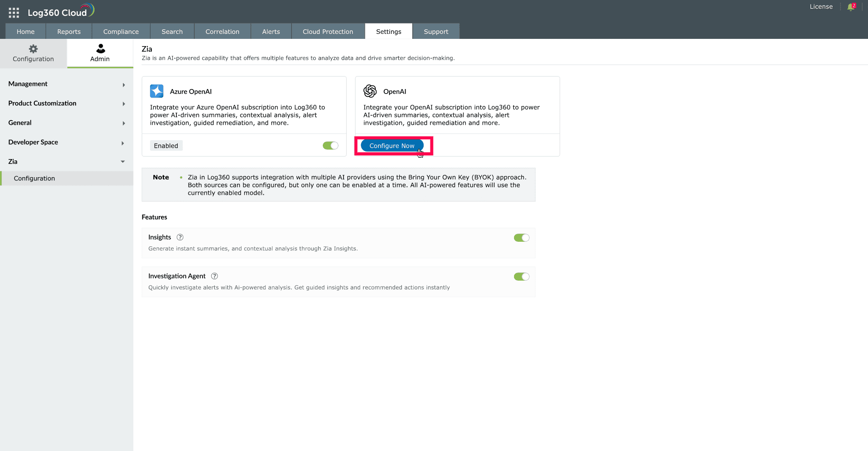This screenshot has width=868, height=451.
Task: Click the Admin user icon
Action: click(100, 48)
